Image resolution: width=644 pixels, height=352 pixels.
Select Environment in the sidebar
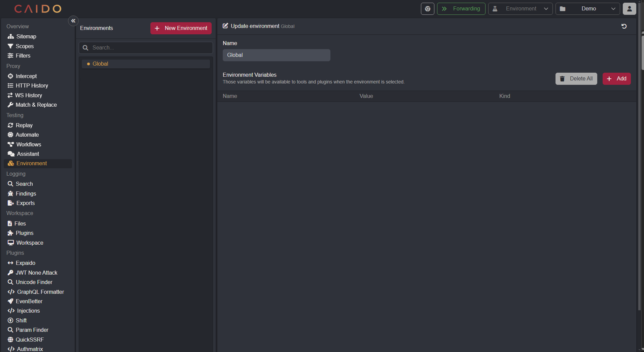tap(38, 163)
